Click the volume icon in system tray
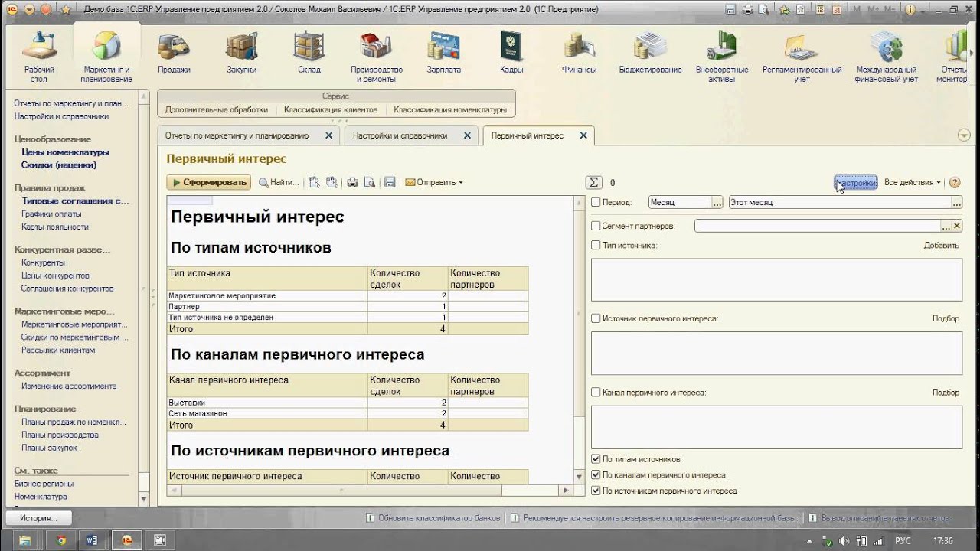Viewport: 980px width, 551px height. [x=843, y=541]
